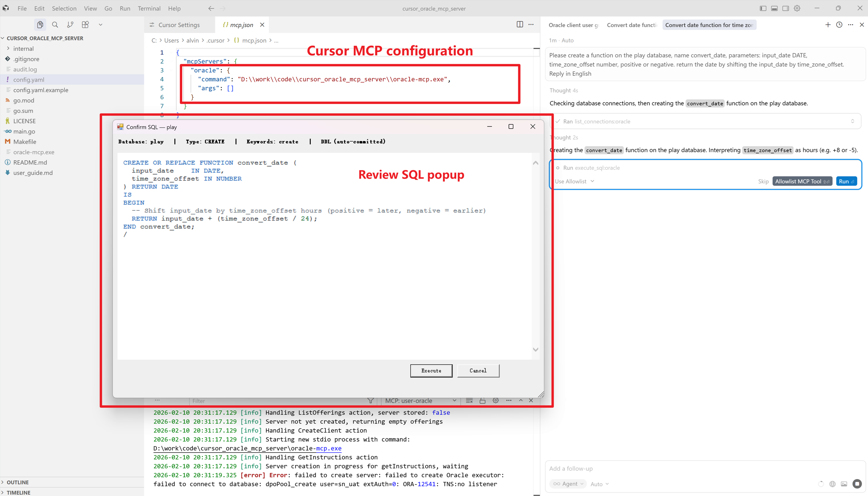Screen dimensions: 868x496
Task: Show chat history clock icon
Action: tap(839, 25)
